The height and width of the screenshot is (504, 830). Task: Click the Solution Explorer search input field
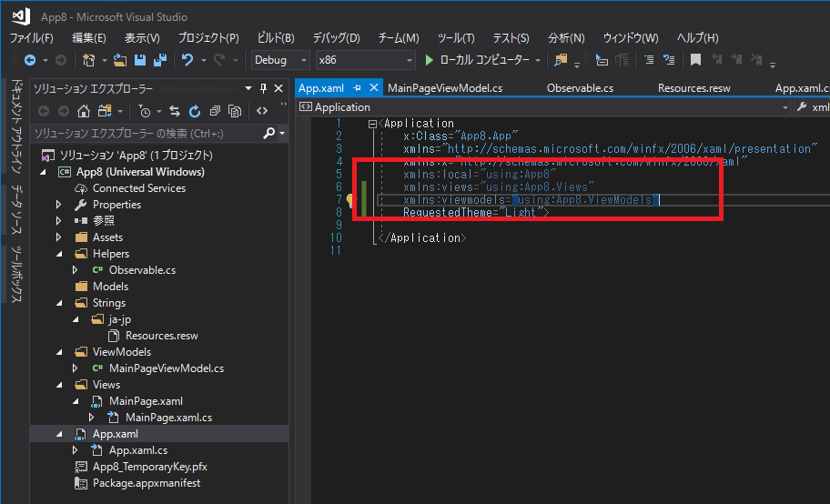(x=147, y=134)
